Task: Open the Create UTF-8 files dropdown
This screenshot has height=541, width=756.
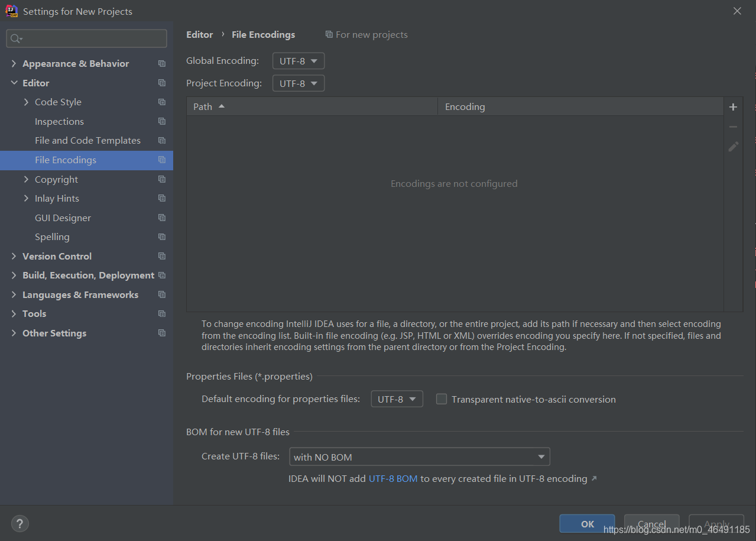Action: 420,456
